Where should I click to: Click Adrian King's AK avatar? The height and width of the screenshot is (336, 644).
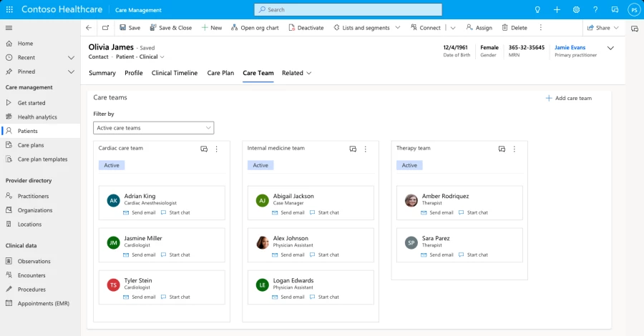113,200
